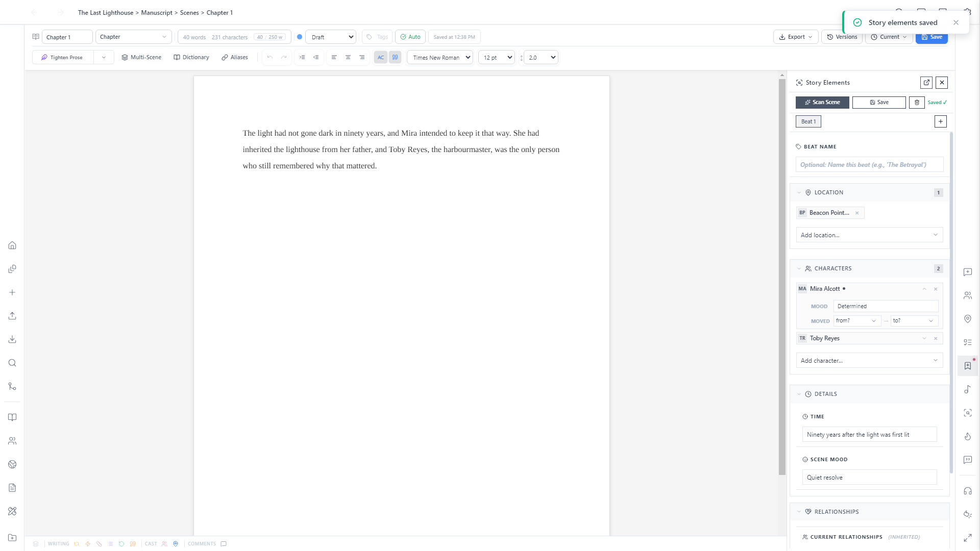
Task: Click the Scan Scene button
Action: tap(822, 103)
